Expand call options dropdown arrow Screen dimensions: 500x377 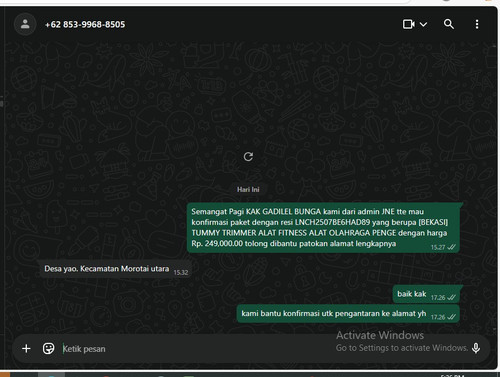click(x=423, y=24)
